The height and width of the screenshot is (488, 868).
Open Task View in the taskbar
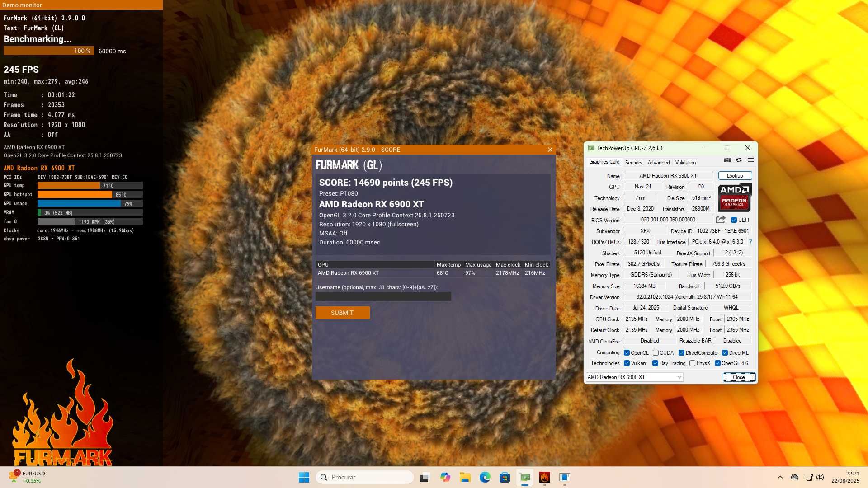[424, 477]
